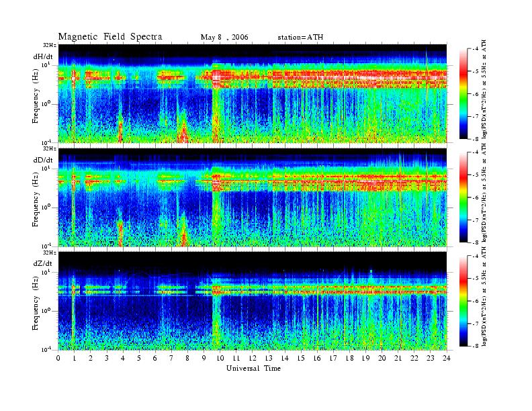
Task: Click hour tick '5' on the time axis
Action: click(x=139, y=359)
